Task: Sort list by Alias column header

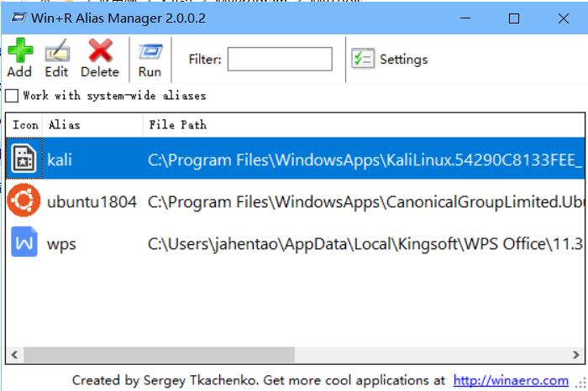Action: 92,125
